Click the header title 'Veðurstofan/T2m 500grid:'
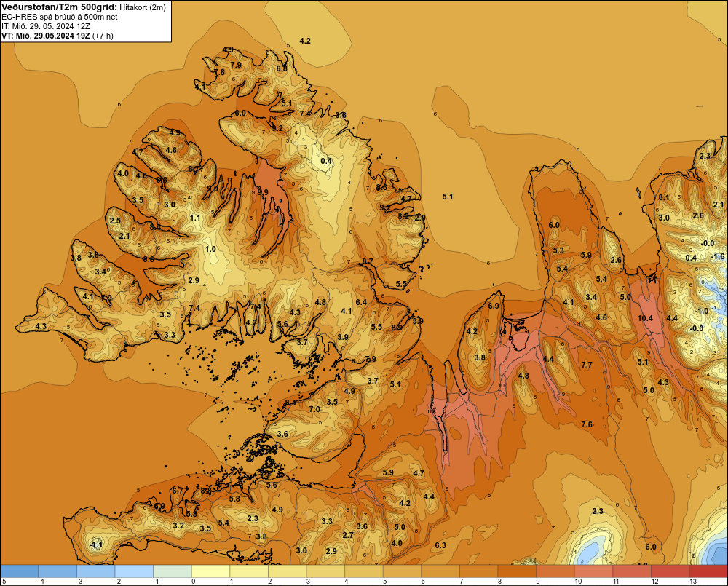 (58, 7)
